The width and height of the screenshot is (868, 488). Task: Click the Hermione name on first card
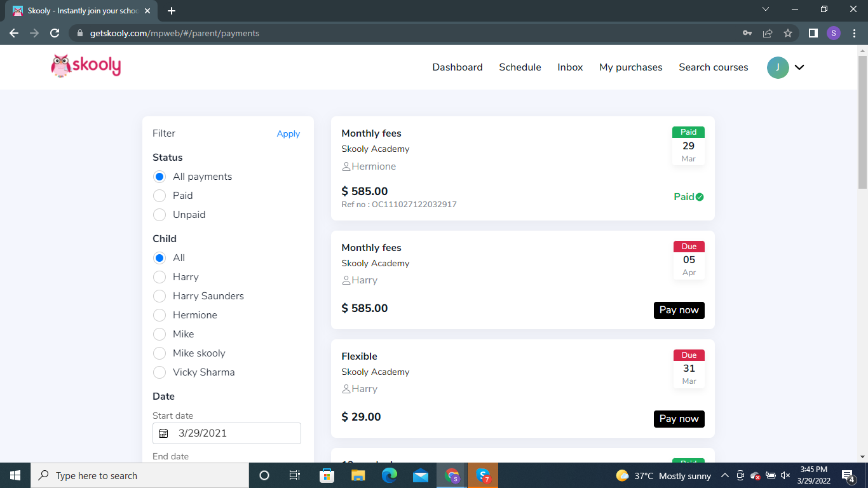pos(374,166)
